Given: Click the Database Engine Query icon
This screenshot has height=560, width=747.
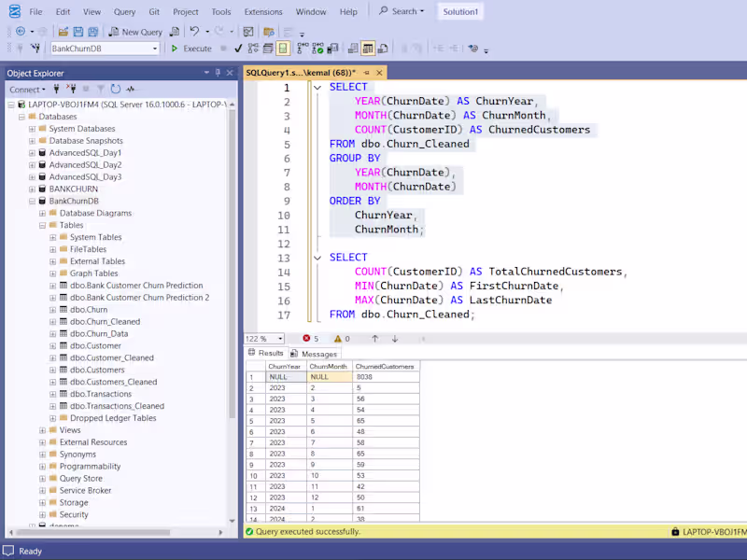Looking at the screenshot, I should [x=175, y=32].
